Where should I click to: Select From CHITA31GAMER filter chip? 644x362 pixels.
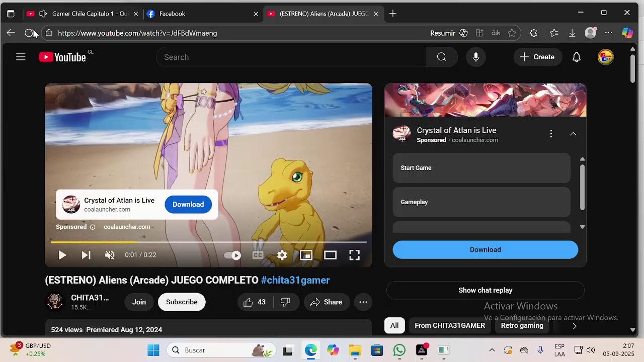pos(450,326)
